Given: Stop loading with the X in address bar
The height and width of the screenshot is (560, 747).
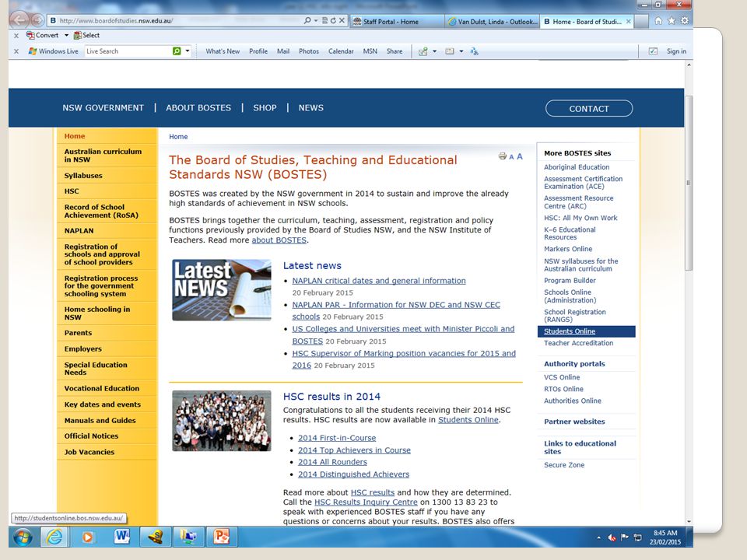Looking at the screenshot, I should [x=342, y=20].
